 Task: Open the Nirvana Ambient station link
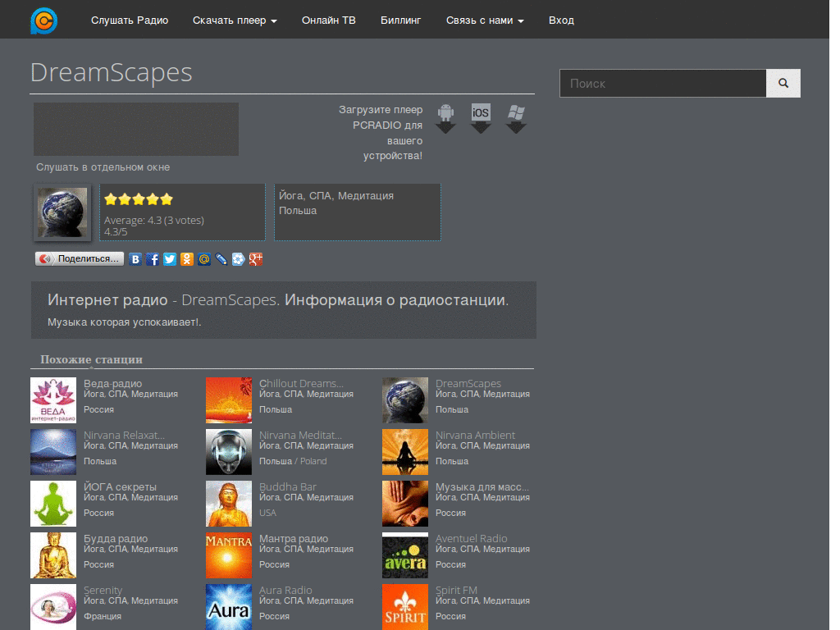point(475,435)
